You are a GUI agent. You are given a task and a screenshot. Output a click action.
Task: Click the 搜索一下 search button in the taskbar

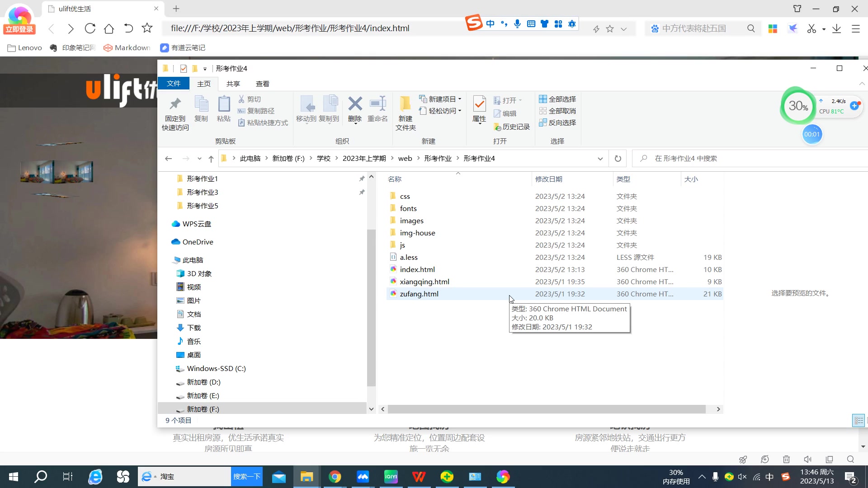[x=246, y=477]
